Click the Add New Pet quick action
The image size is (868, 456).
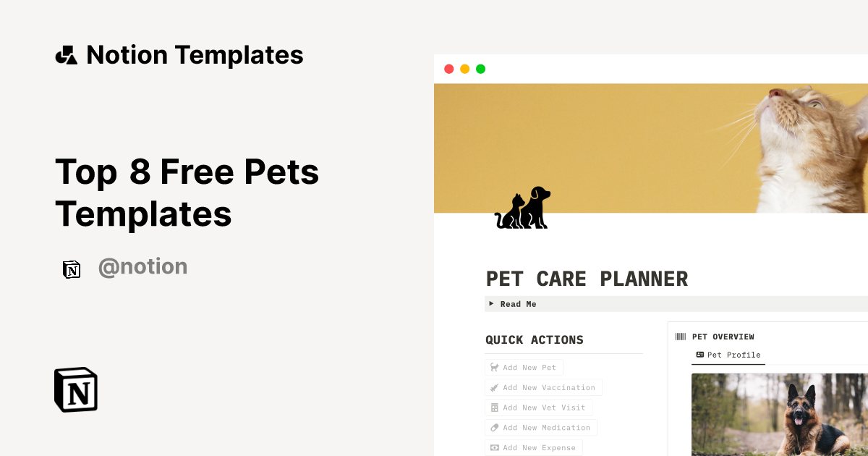(524, 367)
